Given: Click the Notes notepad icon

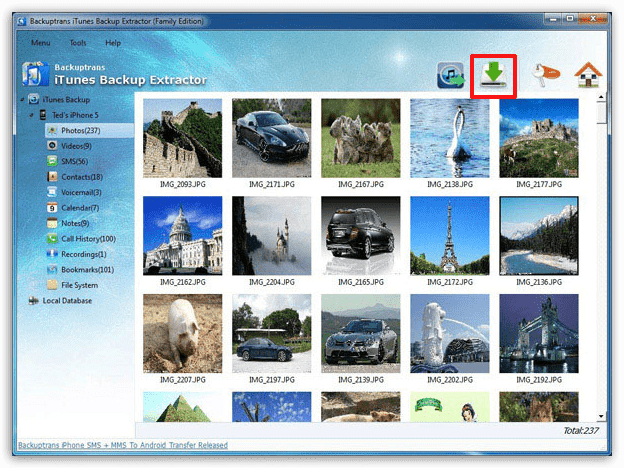Looking at the screenshot, I should (x=52, y=223).
